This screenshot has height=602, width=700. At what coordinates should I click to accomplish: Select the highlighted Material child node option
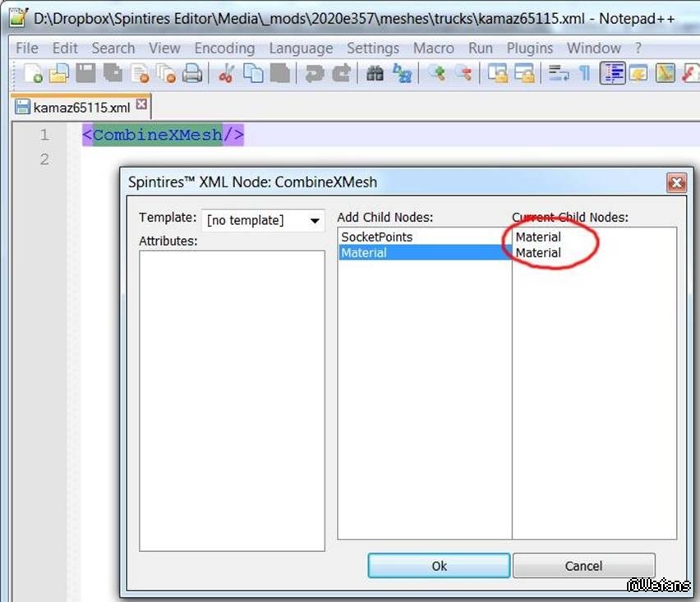point(364,253)
